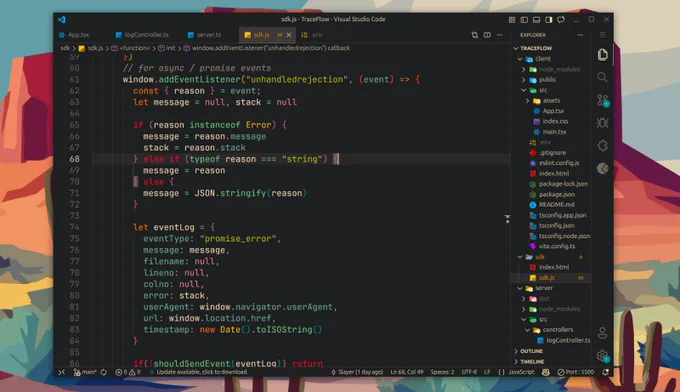
Task: Open the Run and Debug view
Action: pyautogui.click(x=602, y=123)
